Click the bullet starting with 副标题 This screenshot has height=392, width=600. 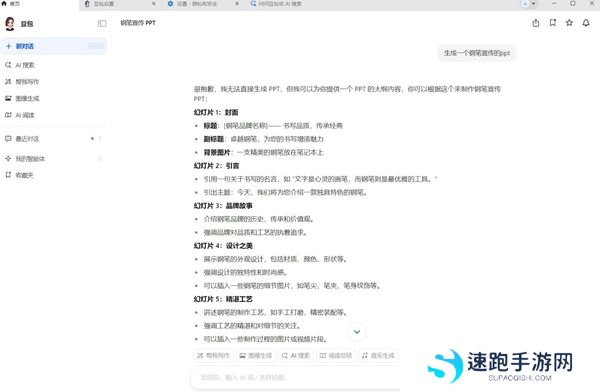[263, 139]
